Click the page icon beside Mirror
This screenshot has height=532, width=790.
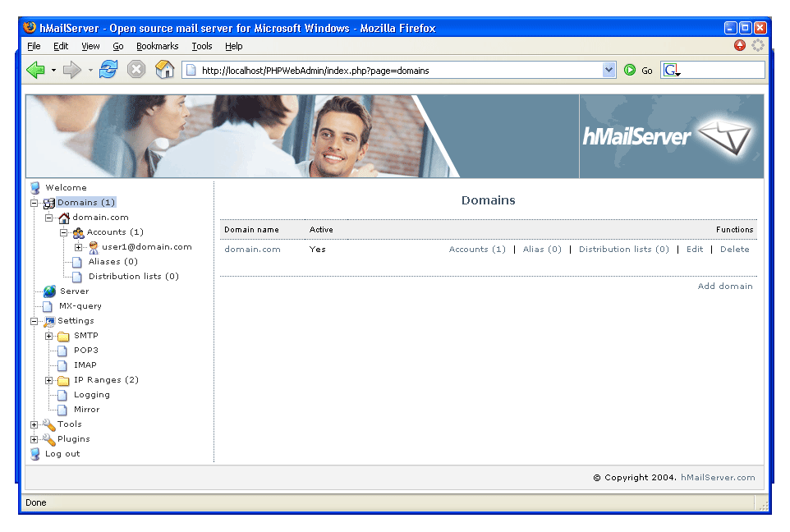[62, 410]
